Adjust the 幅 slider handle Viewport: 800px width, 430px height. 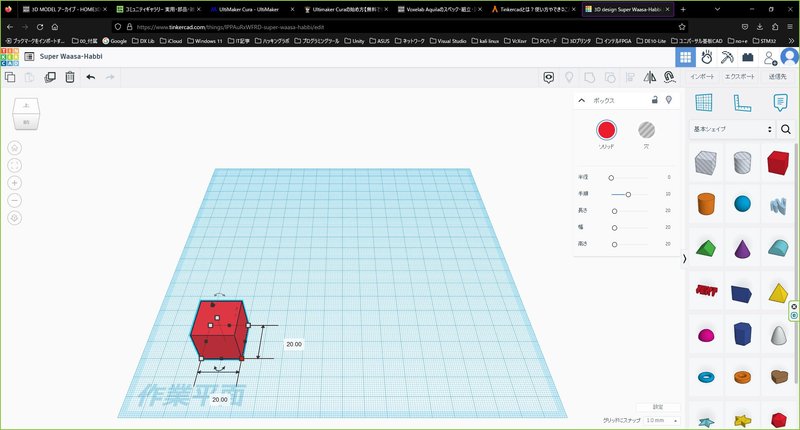point(614,228)
